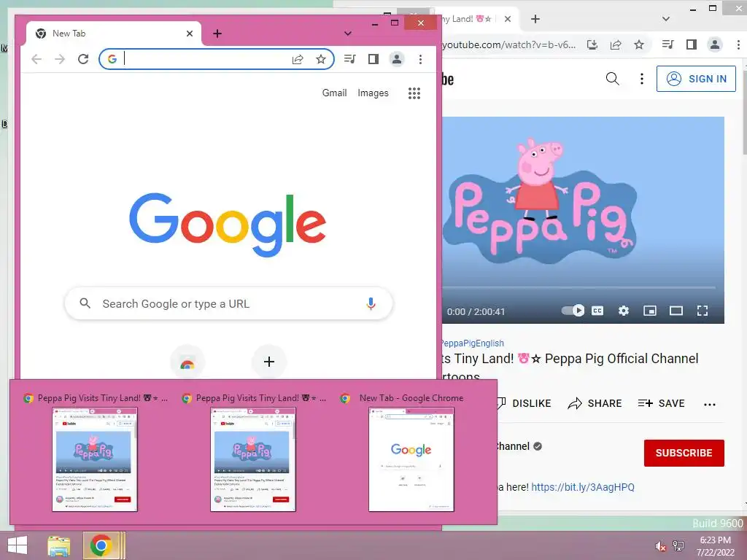Open YouTube settings three-dot menu
This screenshot has width=747, height=560.
(x=642, y=79)
